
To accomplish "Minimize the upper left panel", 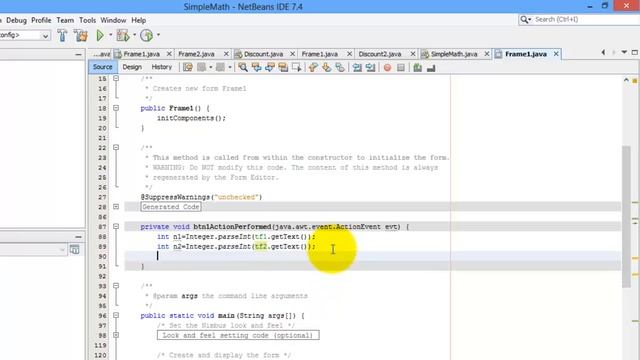I will coord(78,54).
